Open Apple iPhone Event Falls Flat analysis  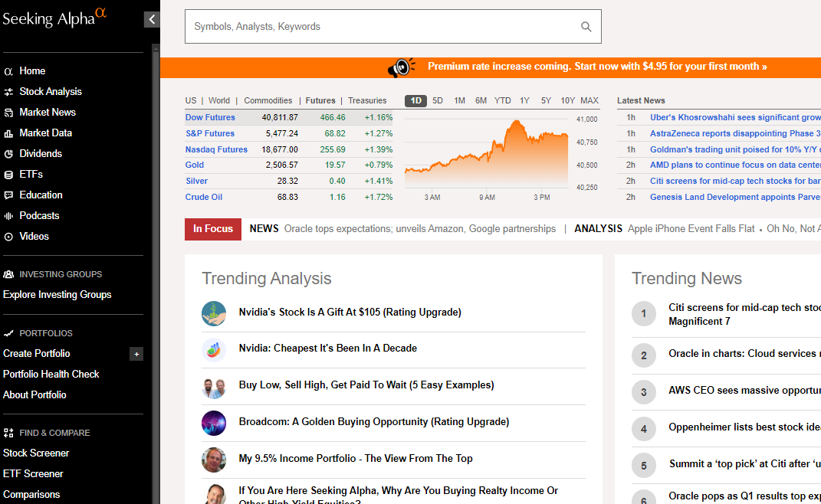point(691,229)
